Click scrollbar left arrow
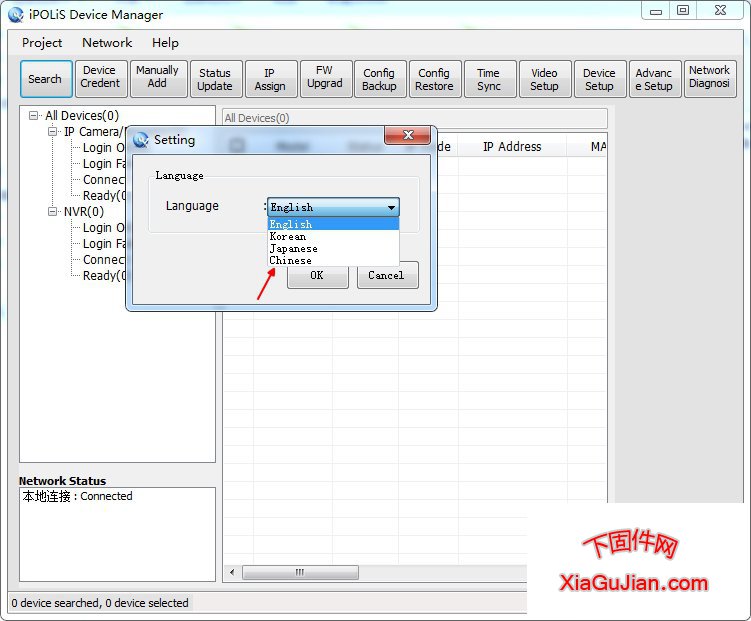The image size is (751, 621). (232, 572)
